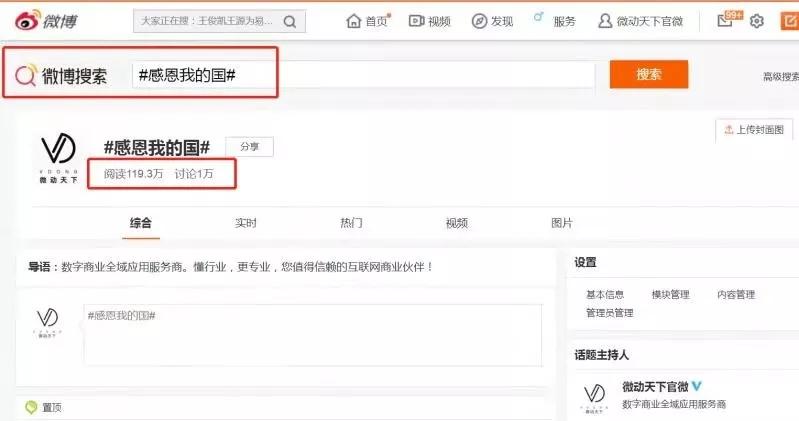Open messages icon with 99+ badge
Screen dimensions: 799x421
[729, 19]
